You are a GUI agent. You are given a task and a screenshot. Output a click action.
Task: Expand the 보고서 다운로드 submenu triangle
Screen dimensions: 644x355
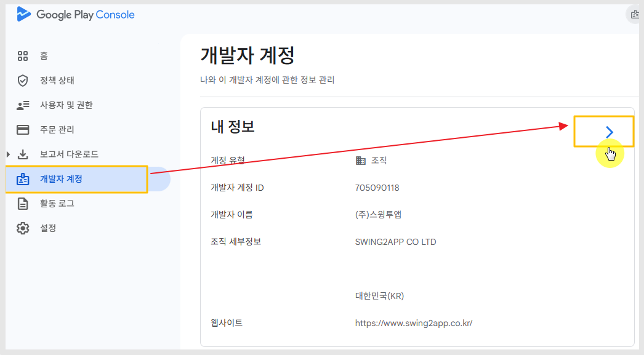8,154
